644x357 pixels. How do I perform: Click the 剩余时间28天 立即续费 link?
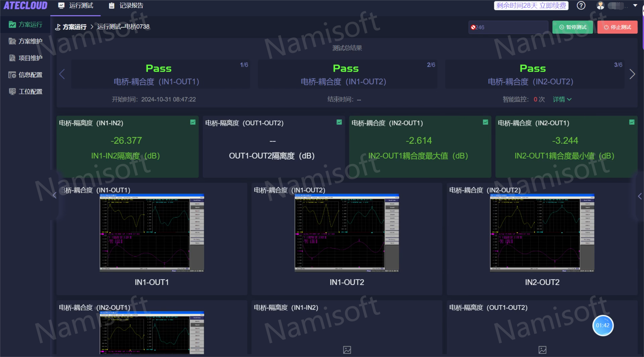531,6
